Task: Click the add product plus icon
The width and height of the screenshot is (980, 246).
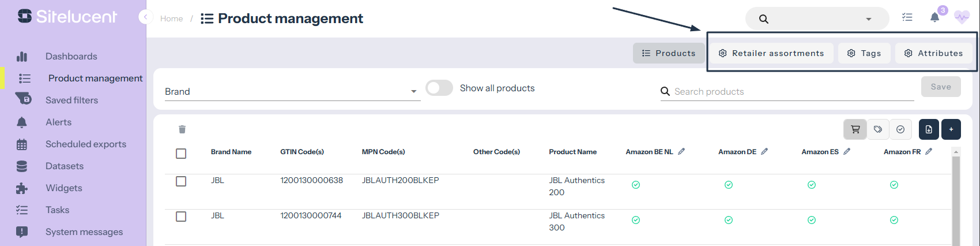Action: coord(951,129)
